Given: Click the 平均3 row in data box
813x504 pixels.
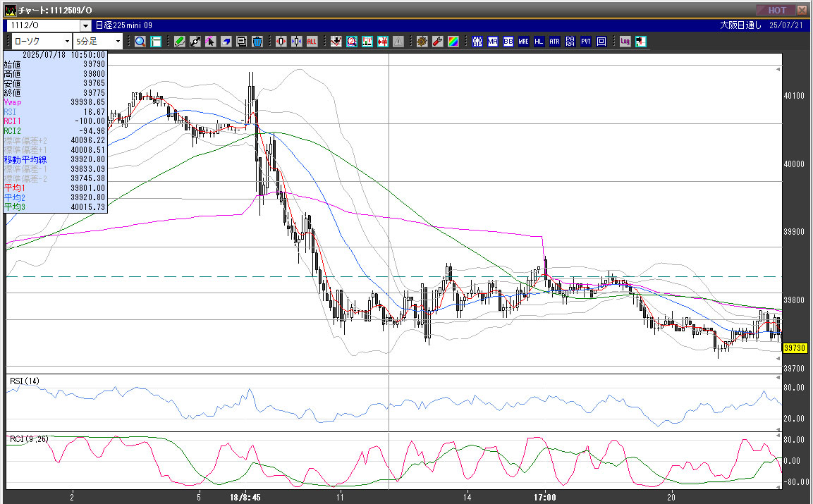Looking at the screenshot, I should (55, 207).
